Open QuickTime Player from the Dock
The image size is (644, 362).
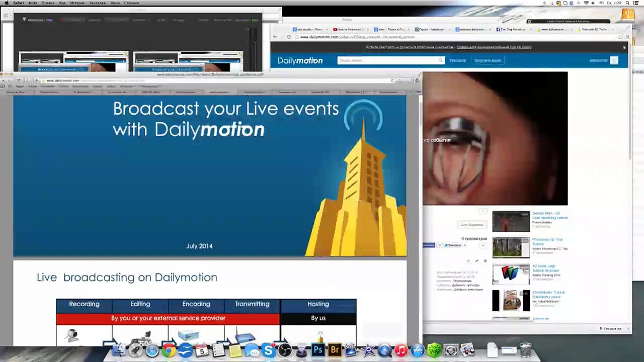384,350
